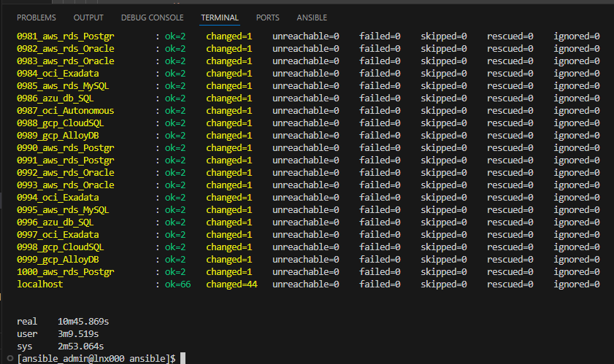This screenshot has height=364, width=614.
Task: Click host name 0991_aws_rds_Postgr
Action: (66, 160)
